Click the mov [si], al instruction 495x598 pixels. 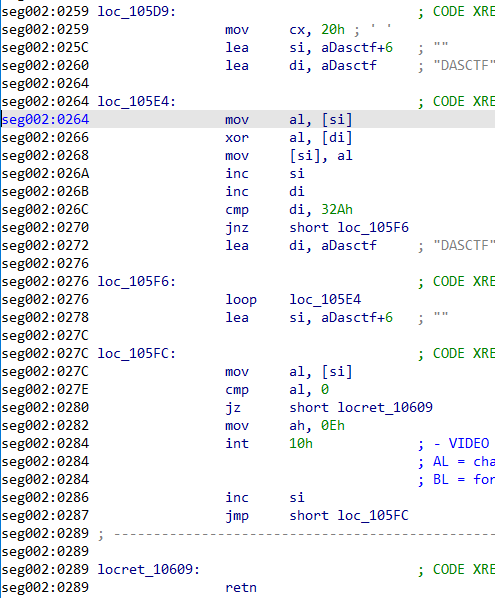point(289,156)
